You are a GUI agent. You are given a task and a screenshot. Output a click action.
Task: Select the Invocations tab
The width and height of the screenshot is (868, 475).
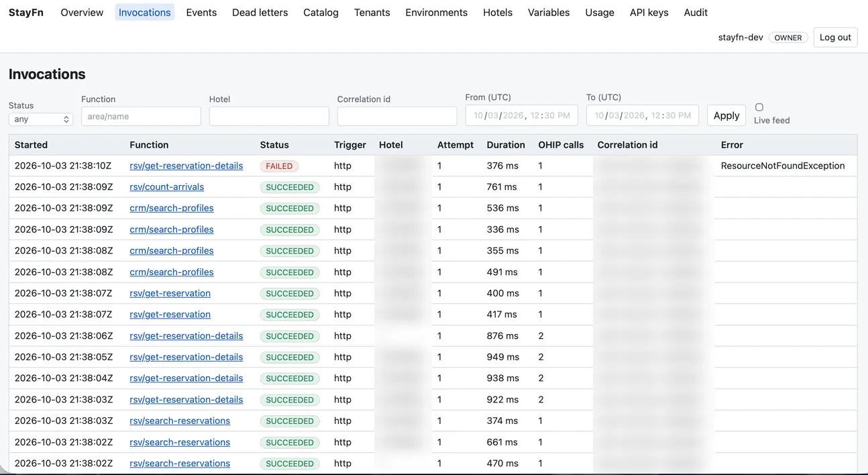tap(145, 12)
